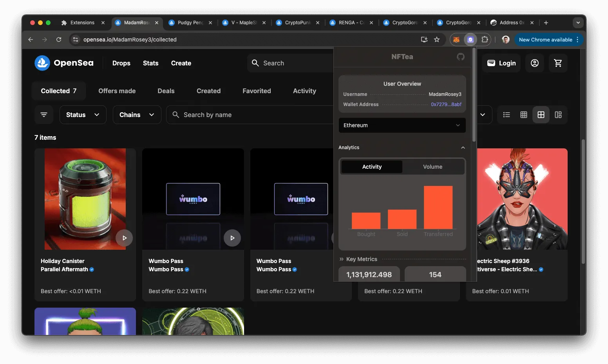Play the first Wumbo Pass media
The height and width of the screenshot is (364, 608).
click(x=232, y=238)
